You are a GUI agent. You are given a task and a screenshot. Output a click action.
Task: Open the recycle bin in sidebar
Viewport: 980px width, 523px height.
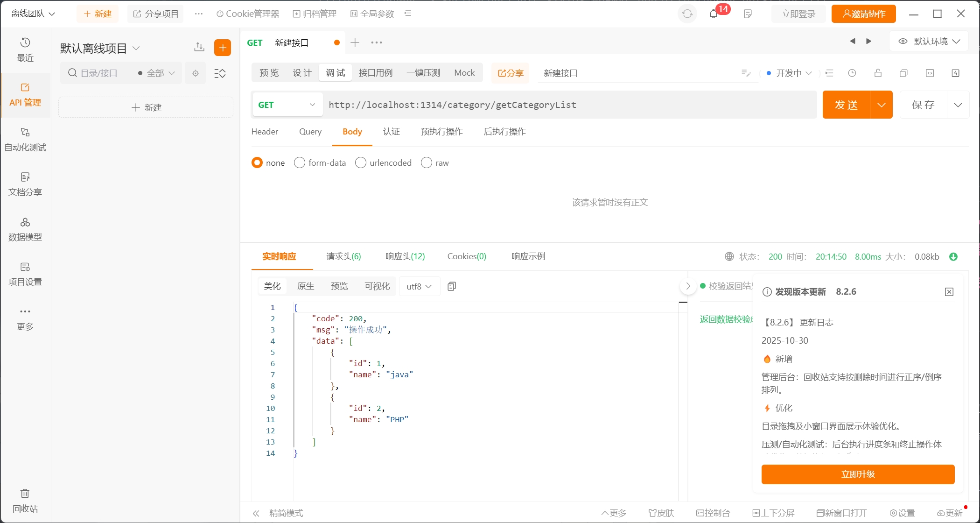click(x=25, y=500)
